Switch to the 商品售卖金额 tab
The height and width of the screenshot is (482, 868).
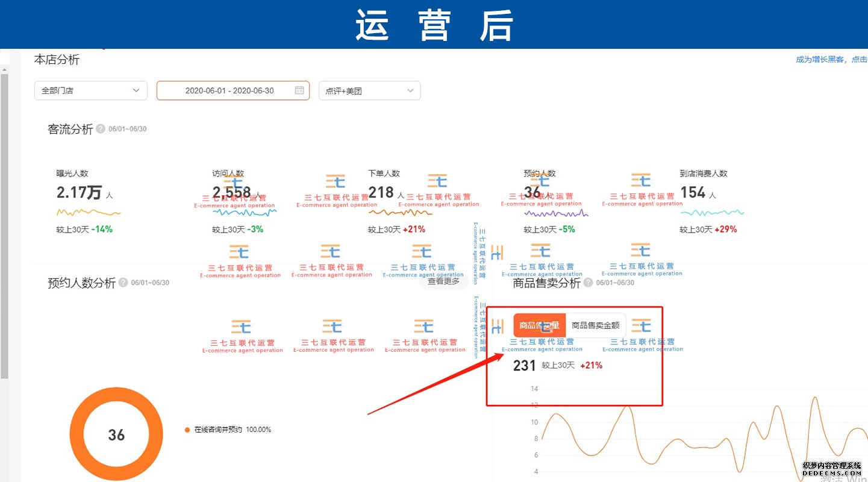pyautogui.click(x=595, y=325)
